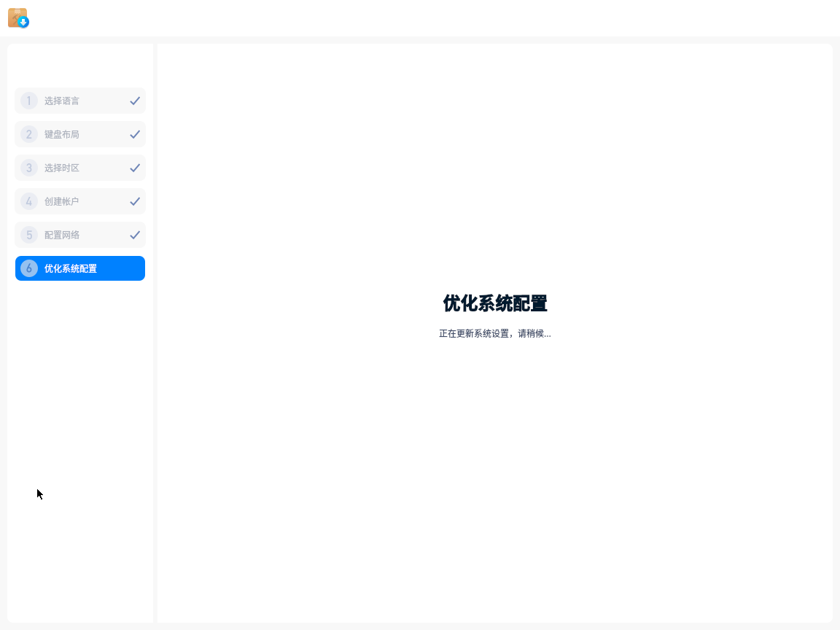The image size is (840, 630).
Task: Click the checkmark beside 选择时区
Action: pos(135,168)
